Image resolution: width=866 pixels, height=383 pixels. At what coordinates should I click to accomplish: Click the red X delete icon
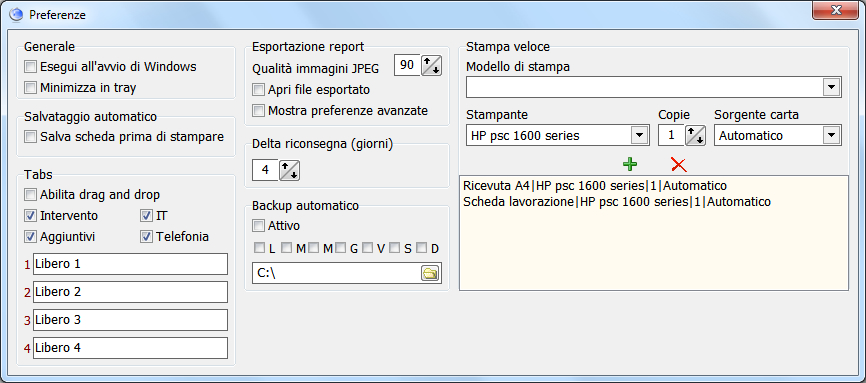click(678, 164)
